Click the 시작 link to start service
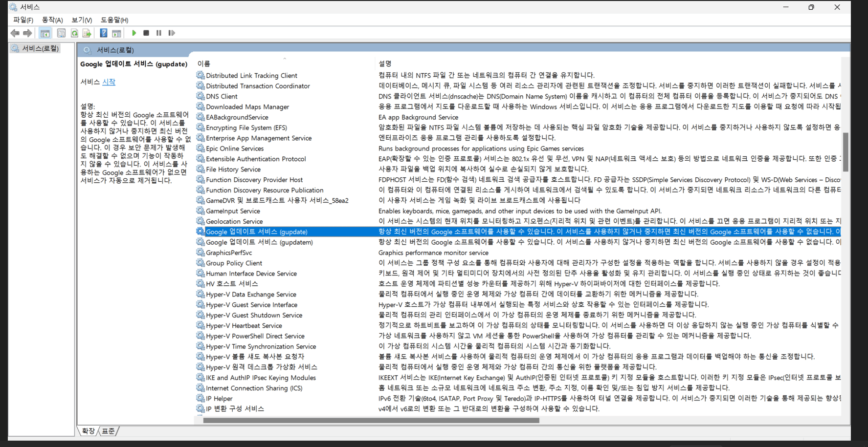 coord(109,82)
